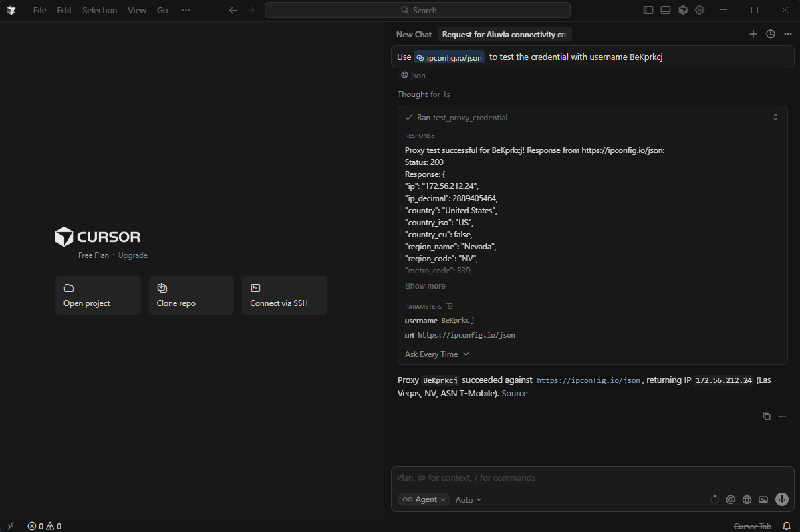Click the Clone repo button

click(191, 295)
